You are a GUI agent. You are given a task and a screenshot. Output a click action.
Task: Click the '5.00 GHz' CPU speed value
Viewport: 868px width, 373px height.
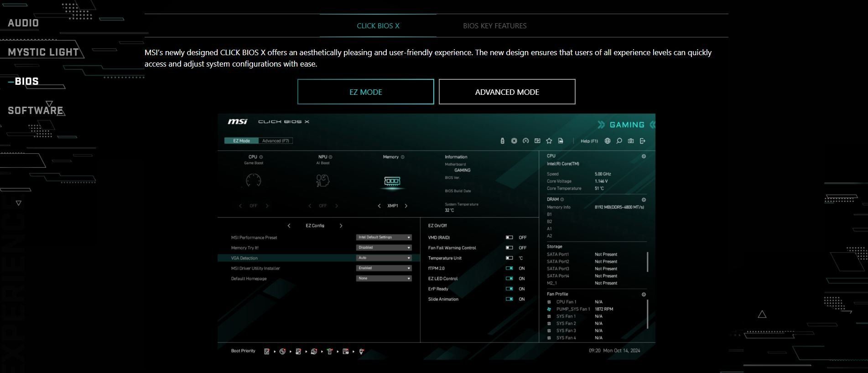(x=603, y=174)
